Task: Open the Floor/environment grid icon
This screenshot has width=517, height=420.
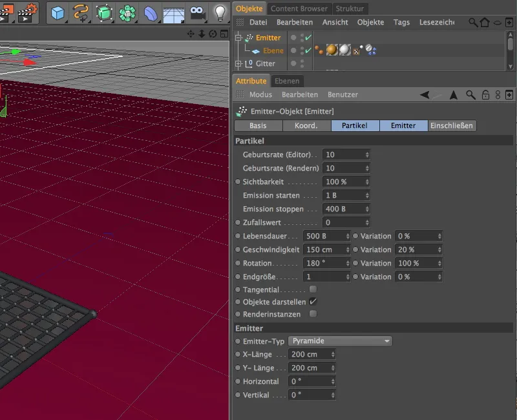Action: [174, 14]
